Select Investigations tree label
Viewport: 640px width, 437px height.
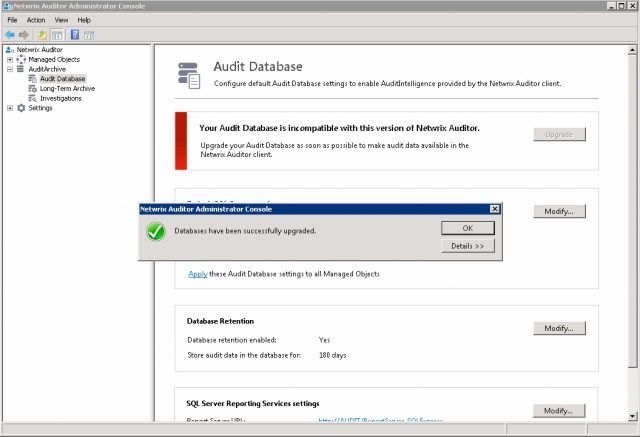[x=61, y=98]
